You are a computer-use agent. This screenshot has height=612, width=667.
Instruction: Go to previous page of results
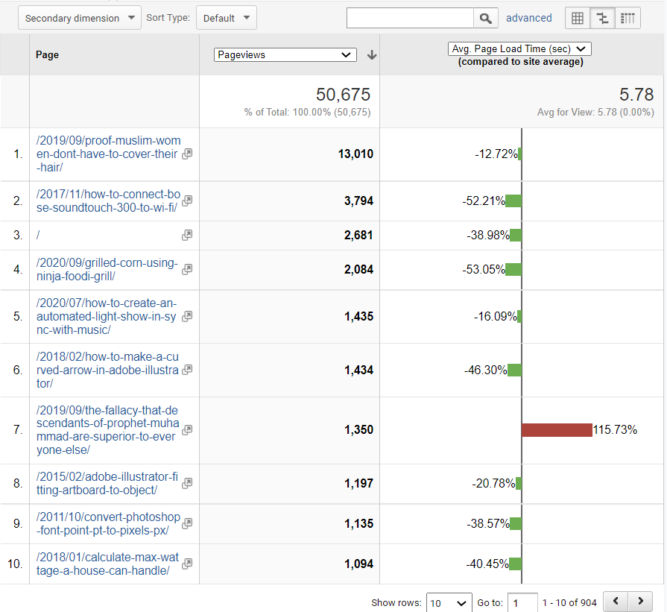[615, 601]
